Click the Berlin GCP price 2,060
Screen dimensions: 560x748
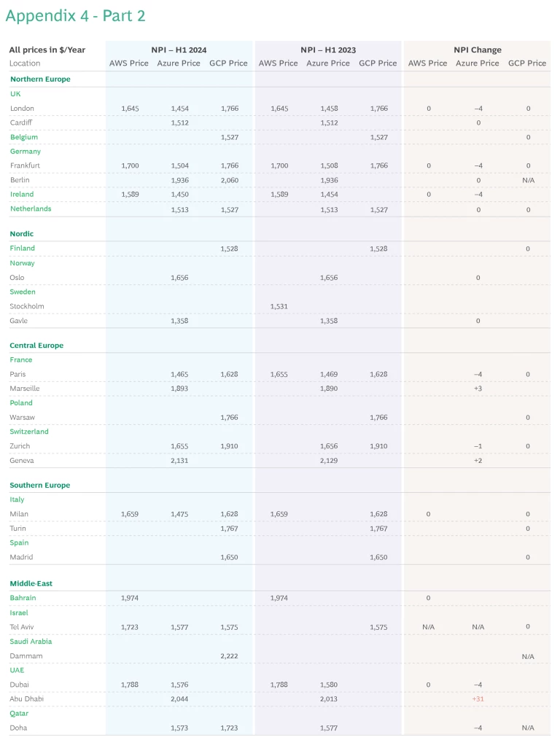[x=229, y=180]
